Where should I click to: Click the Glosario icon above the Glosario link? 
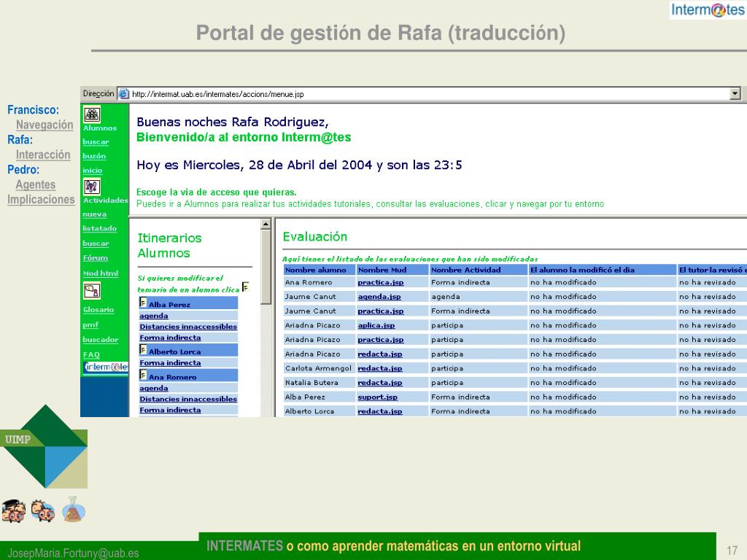coord(92,290)
